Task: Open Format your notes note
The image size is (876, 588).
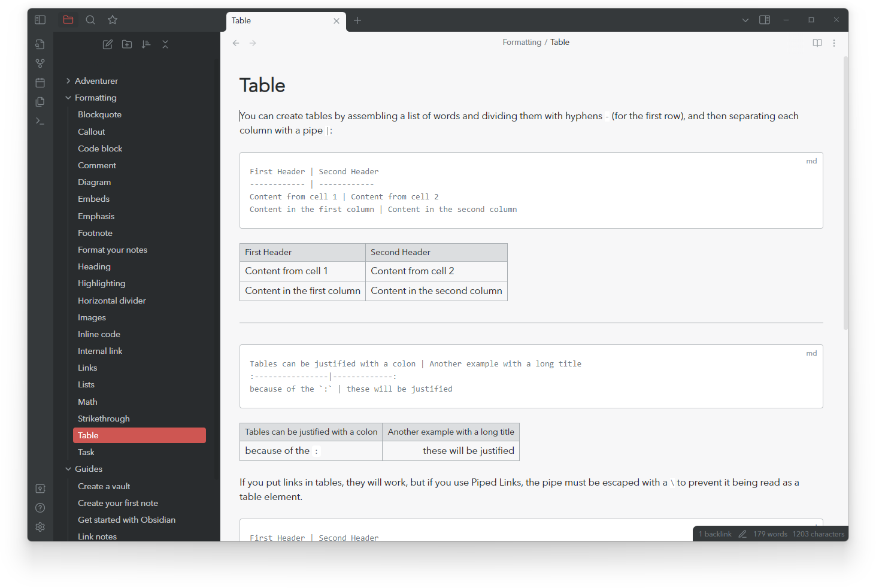Action: point(113,250)
